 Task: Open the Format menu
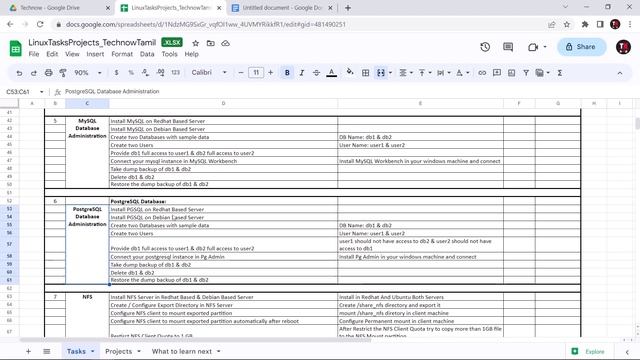122,54
